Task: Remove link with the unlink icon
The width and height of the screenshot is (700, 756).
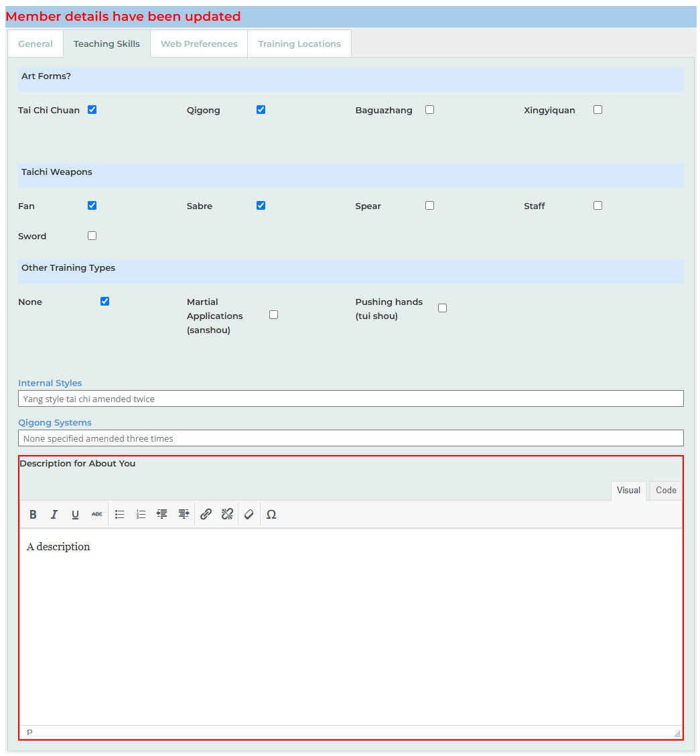Action: tap(227, 515)
